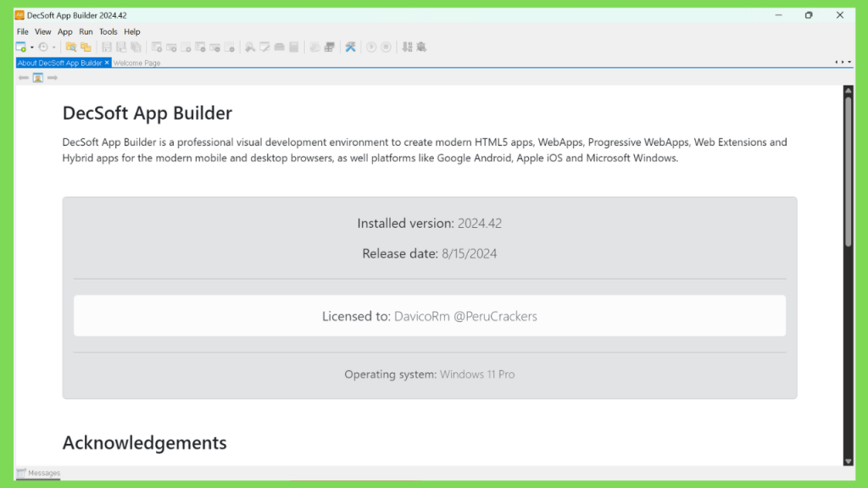This screenshot has height=488, width=868.
Task: Click the circular Play run icon
Action: (x=371, y=47)
